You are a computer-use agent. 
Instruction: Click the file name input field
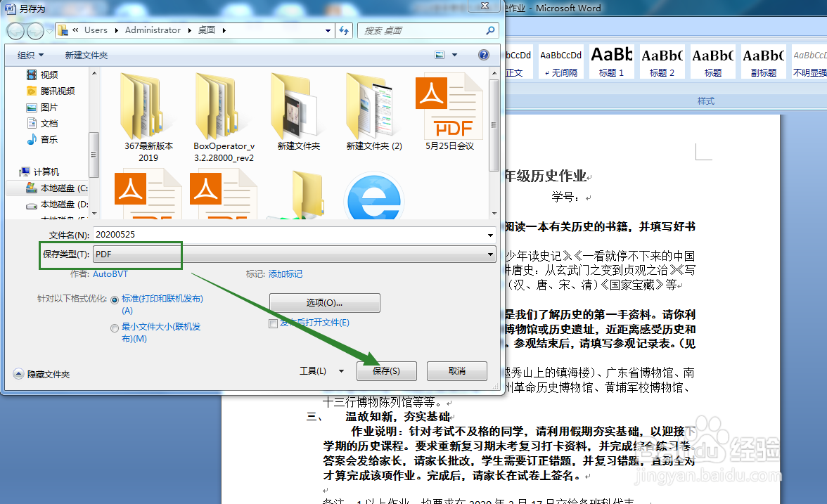290,235
